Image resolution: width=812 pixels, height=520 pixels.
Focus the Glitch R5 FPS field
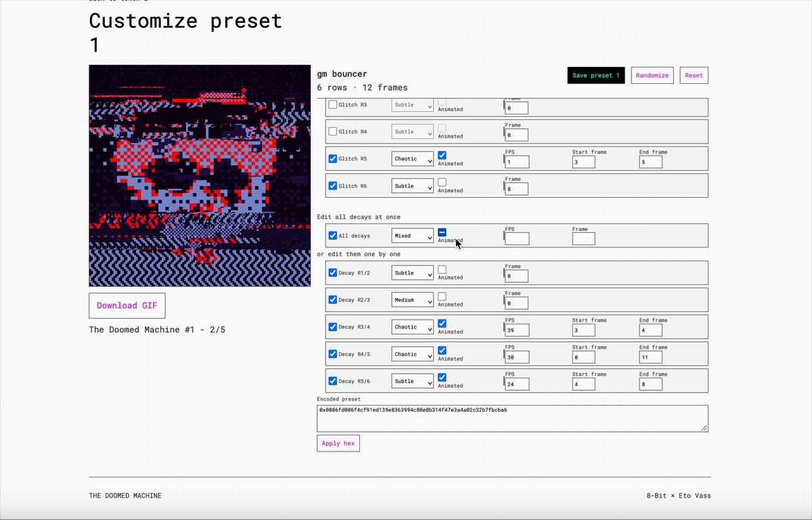click(517, 162)
